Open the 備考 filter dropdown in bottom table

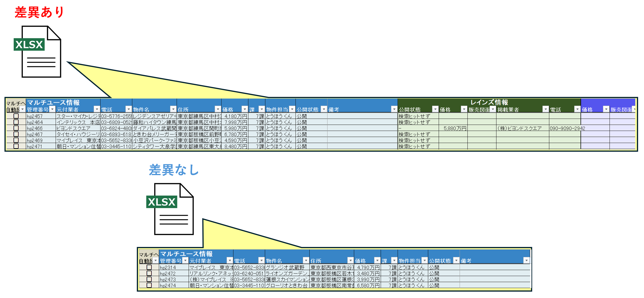tap(526, 260)
